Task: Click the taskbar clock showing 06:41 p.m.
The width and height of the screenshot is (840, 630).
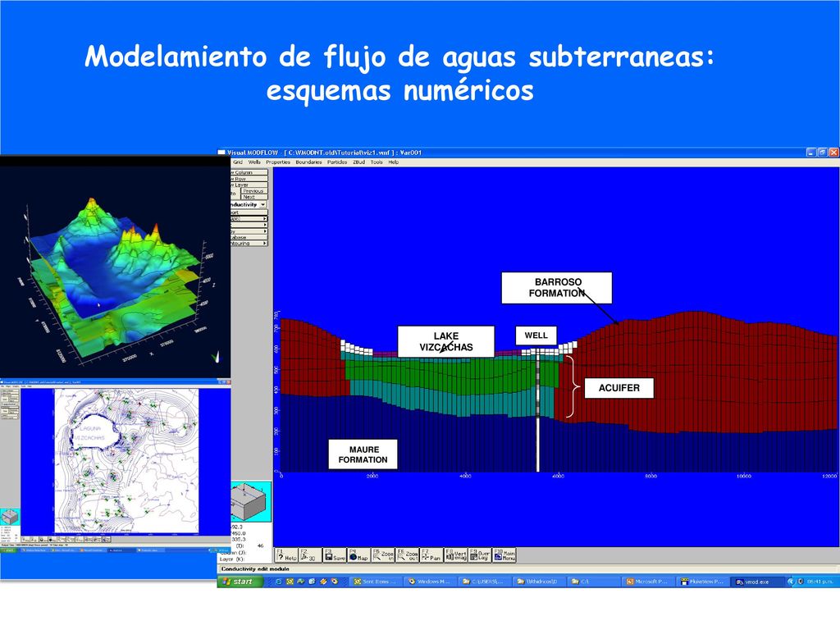Action: [x=819, y=582]
